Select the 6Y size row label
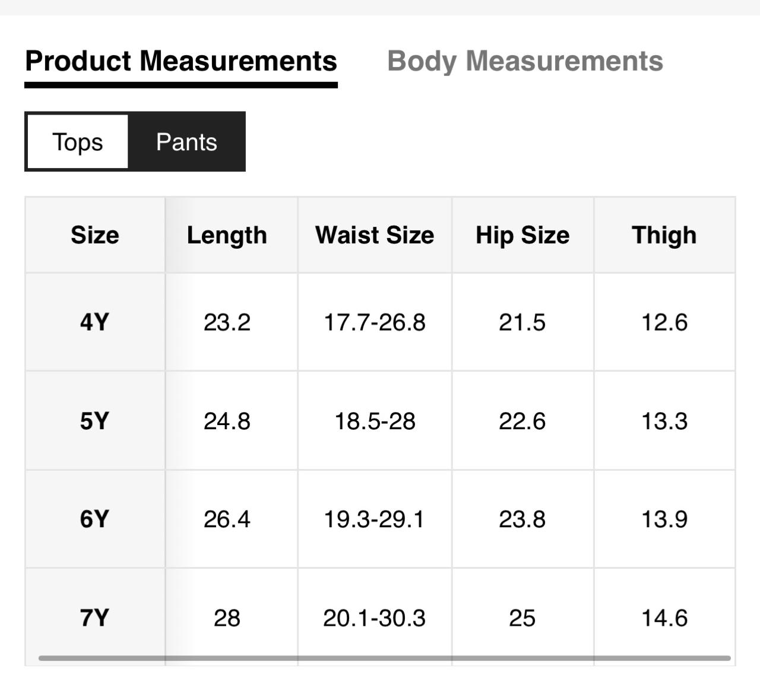The width and height of the screenshot is (760, 700). pos(95,519)
